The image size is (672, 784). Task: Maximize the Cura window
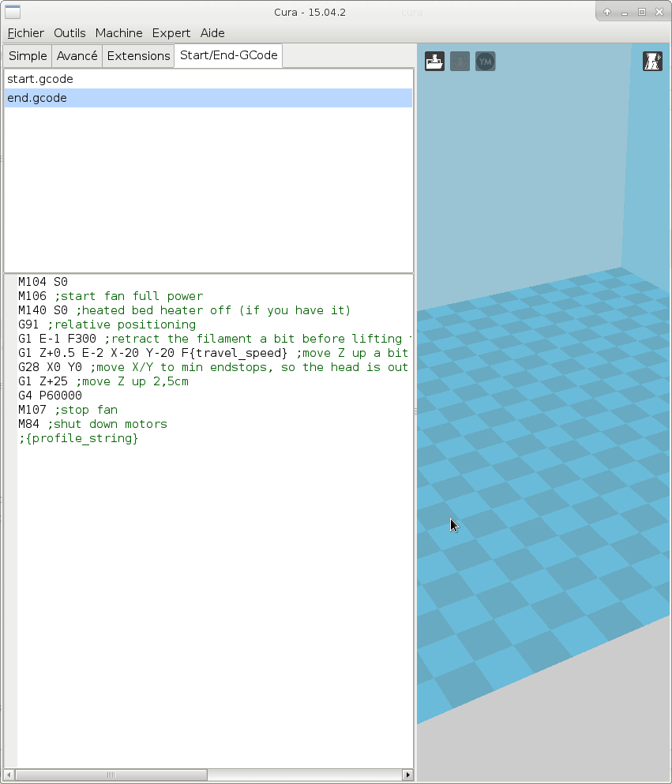coord(642,12)
